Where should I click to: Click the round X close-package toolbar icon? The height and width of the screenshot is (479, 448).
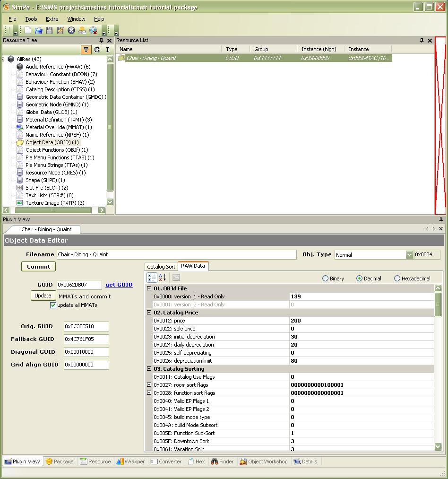click(x=71, y=30)
